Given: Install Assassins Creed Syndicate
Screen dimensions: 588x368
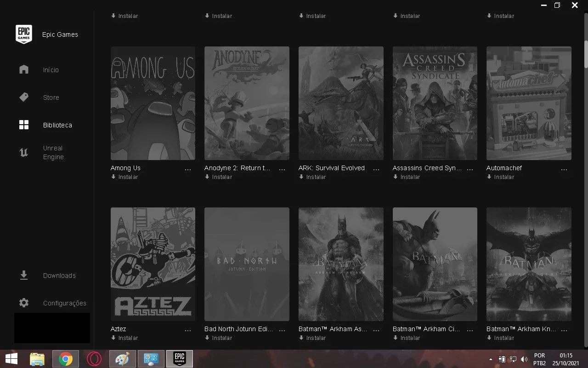Looking at the screenshot, I should click(407, 177).
